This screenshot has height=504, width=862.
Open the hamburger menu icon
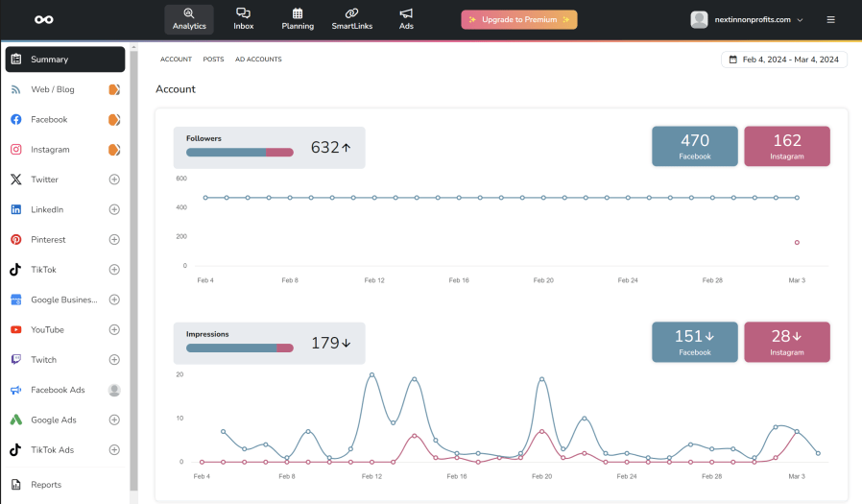[x=830, y=19]
